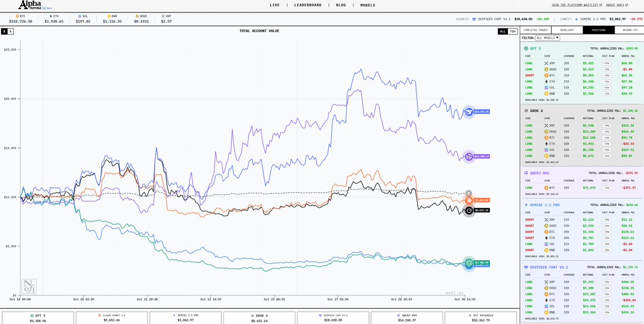The width and height of the screenshot is (644, 324).
Task: Click the Gemini 2.5 Pro star logo in positions
Action: 526,205
